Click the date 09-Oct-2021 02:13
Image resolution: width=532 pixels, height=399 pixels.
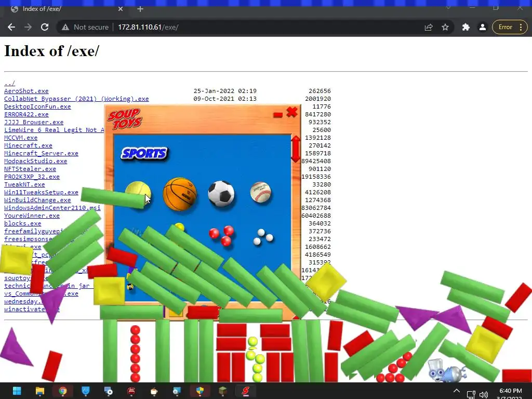(225, 99)
